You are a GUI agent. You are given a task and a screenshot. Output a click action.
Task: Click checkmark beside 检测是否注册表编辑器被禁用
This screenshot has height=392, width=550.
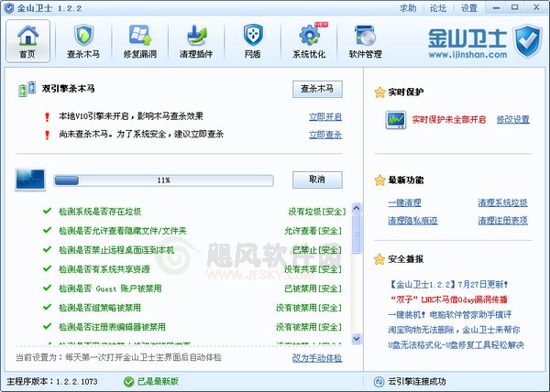(47, 326)
